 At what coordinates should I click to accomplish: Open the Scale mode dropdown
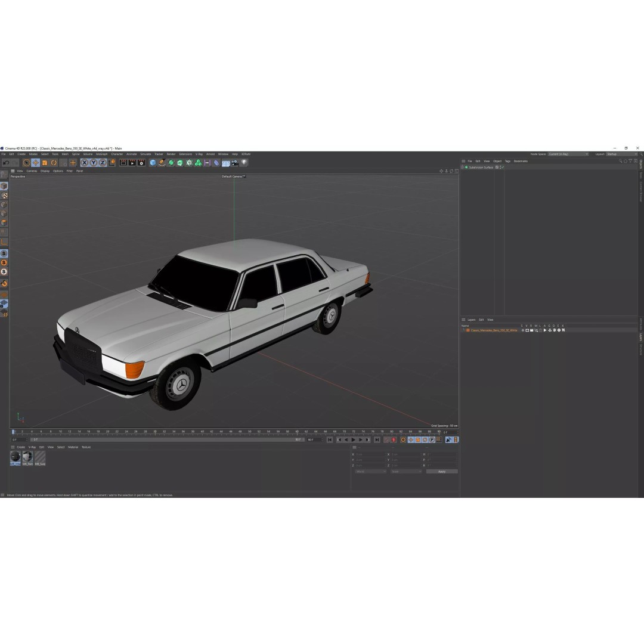pyautogui.click(x=406, y=472)
